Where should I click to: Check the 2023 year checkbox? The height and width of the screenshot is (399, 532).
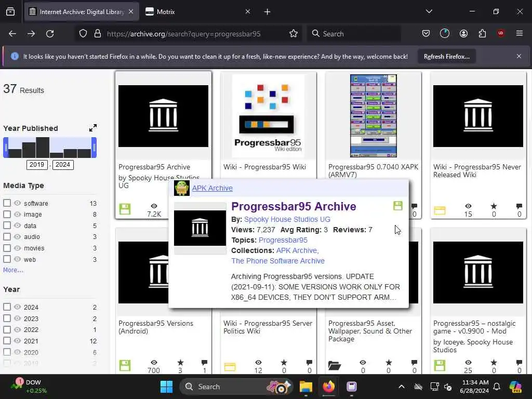coord(7,318)
